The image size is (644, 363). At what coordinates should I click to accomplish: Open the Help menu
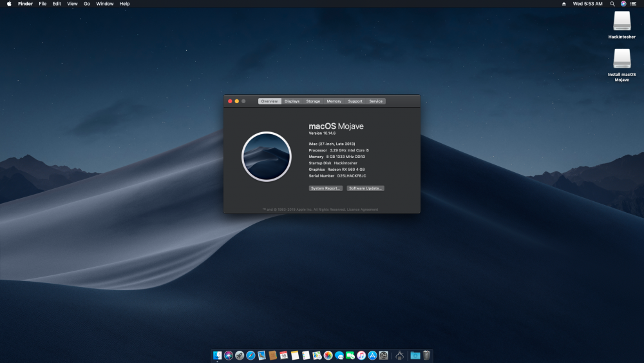[124, 4]
